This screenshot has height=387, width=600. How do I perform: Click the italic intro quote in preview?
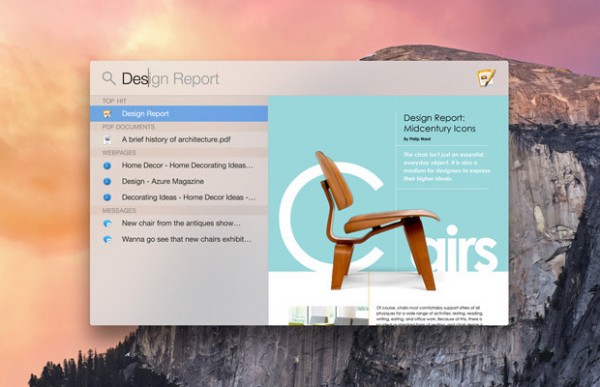coord(446,167)
